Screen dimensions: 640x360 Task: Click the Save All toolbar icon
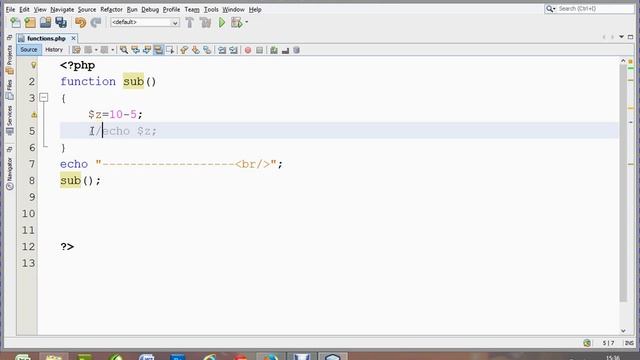(x=61, y=22)
